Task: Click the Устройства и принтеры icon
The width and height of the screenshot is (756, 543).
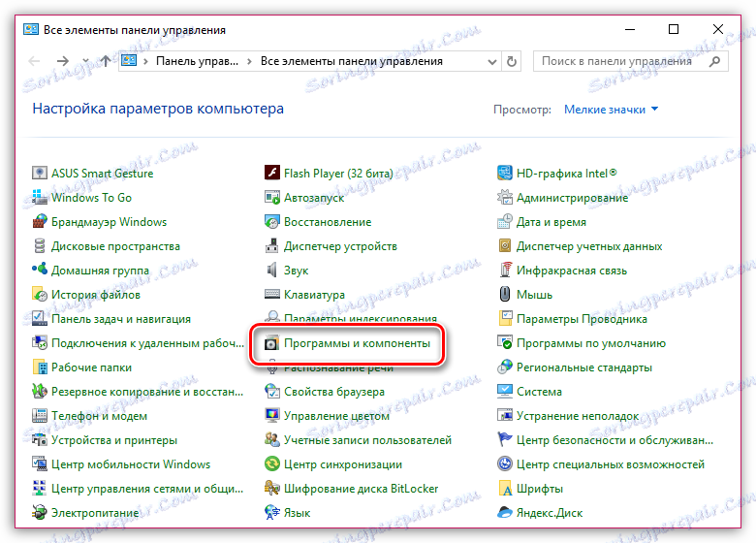Action: (x=39, y=440)
